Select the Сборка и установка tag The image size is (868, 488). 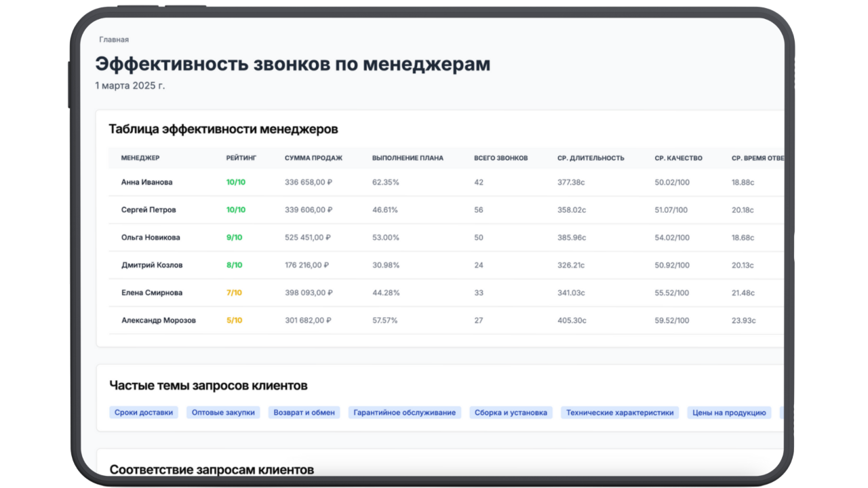[x=511, y=412]
